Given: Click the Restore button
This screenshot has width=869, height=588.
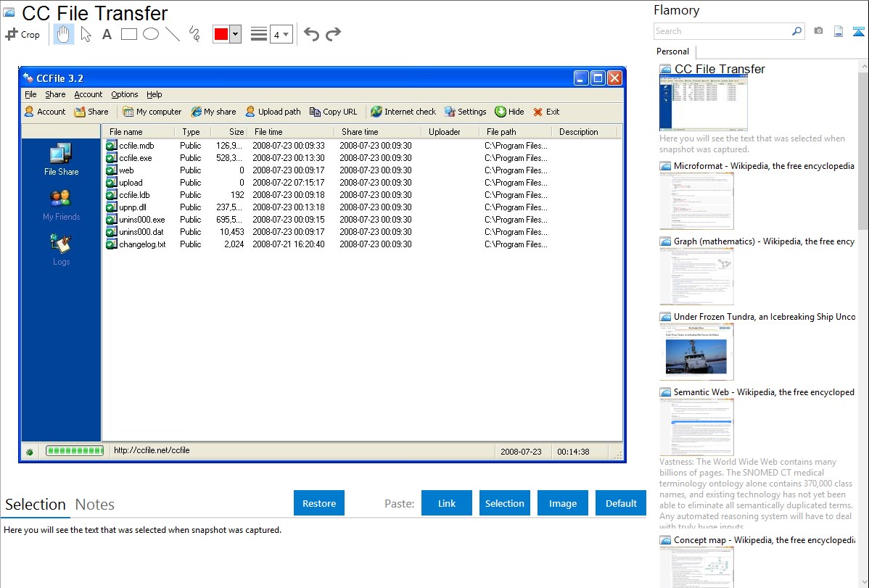Looking at the screenshot, I should click(x=319, y=503).
